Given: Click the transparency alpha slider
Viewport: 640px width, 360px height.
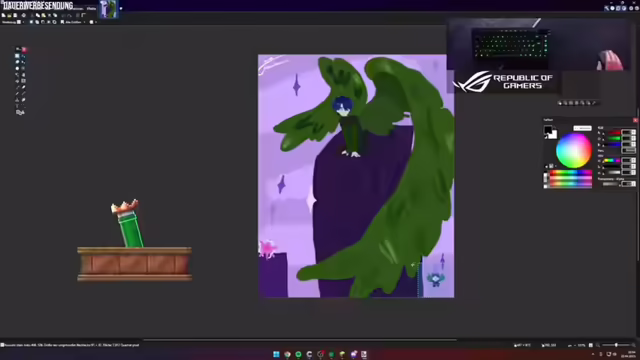Looking at the screenshot, I should pos(611,184).
